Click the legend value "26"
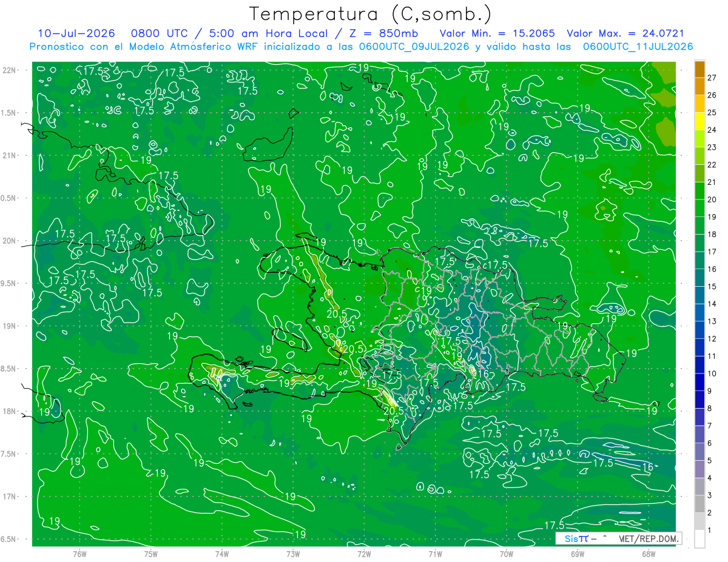 712,95
